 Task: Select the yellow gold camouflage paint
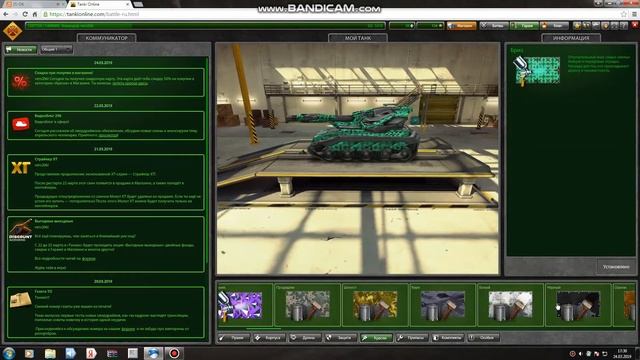tap(375, 305)
